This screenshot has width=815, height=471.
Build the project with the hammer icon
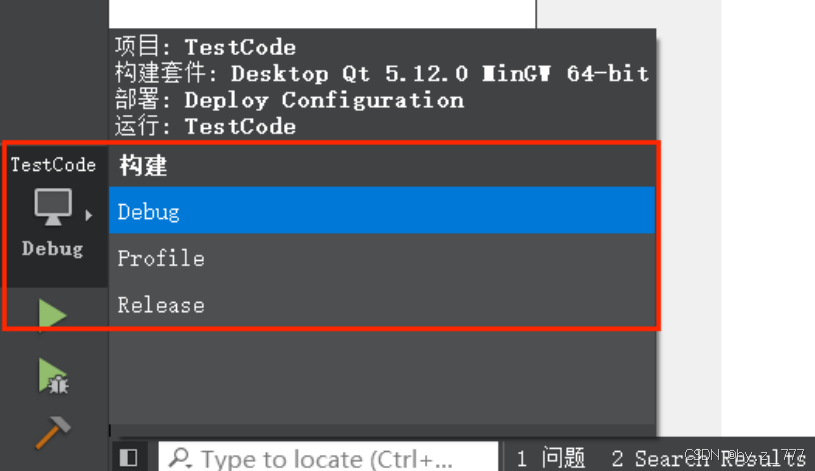click(53, 432)
